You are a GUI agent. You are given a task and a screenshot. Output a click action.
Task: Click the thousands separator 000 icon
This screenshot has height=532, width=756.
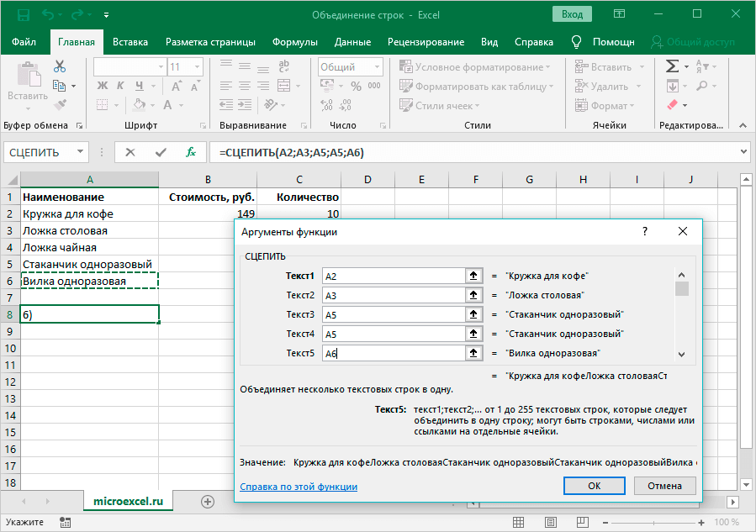pos(374,86)
